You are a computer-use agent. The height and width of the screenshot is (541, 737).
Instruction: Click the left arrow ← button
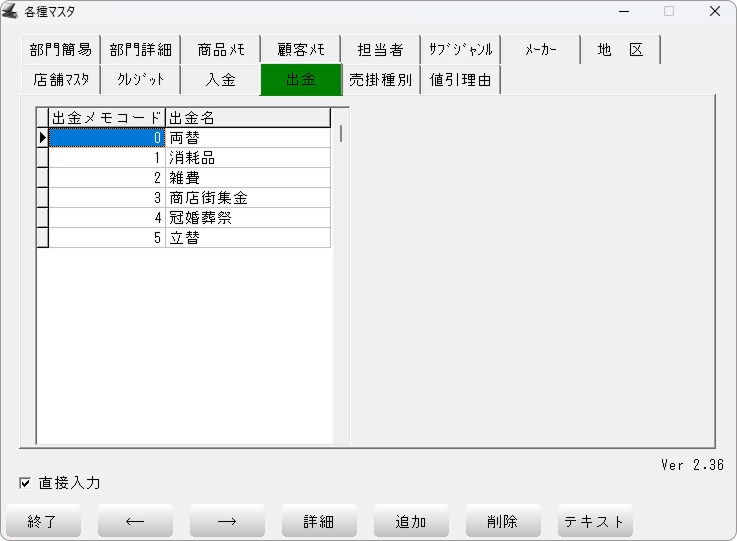click(x=135, y=521)
